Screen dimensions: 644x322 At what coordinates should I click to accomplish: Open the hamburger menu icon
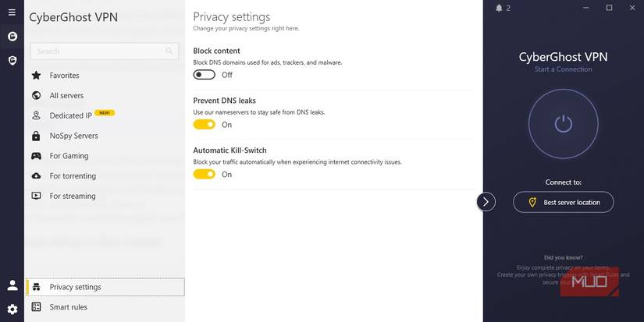(x=12, y=12)
